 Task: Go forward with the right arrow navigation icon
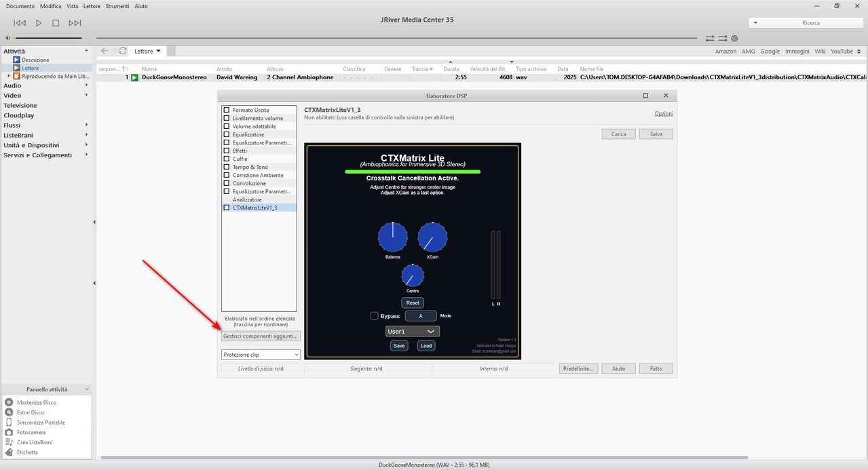coord(113,51)
